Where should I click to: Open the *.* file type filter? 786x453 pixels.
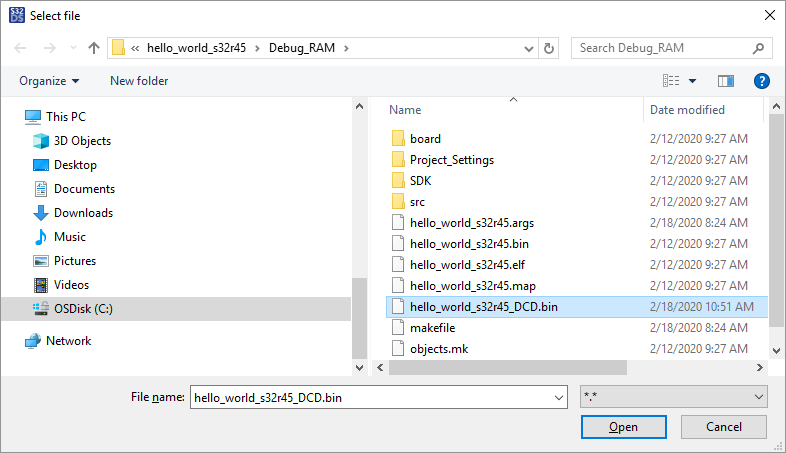pyautogui.click(x=674, y=397)
